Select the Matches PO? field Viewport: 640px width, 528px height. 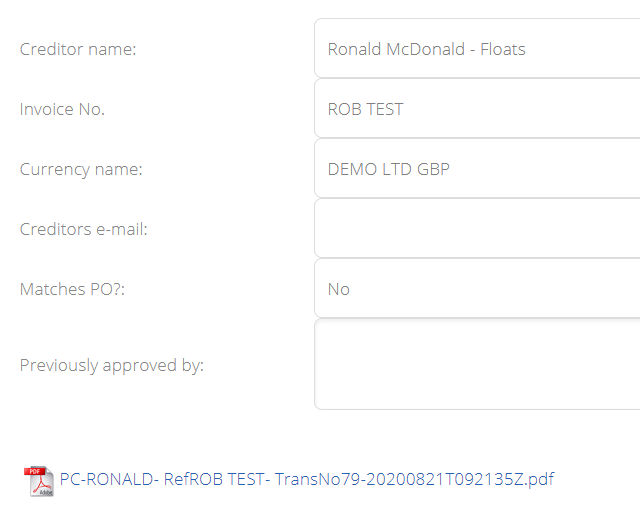(477, 288)
